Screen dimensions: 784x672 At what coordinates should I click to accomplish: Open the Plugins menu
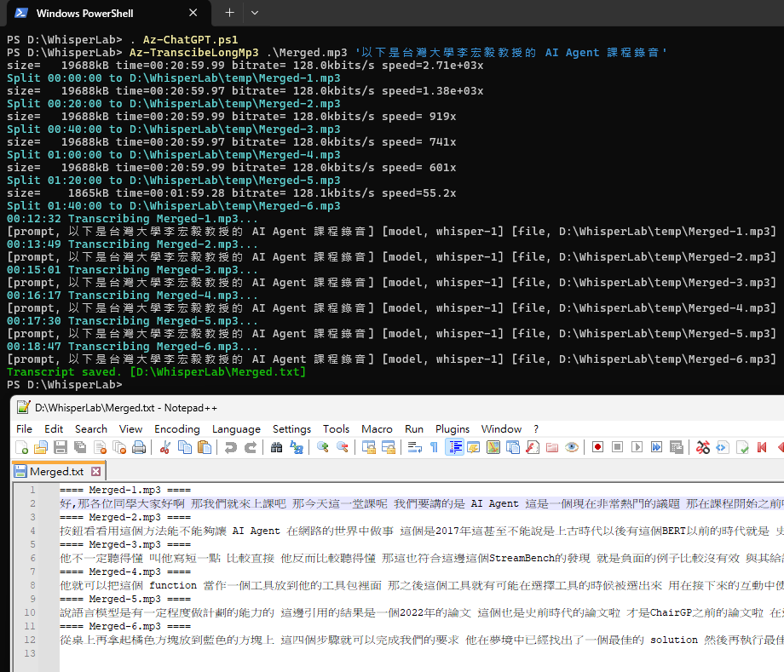tap(453, 428)
